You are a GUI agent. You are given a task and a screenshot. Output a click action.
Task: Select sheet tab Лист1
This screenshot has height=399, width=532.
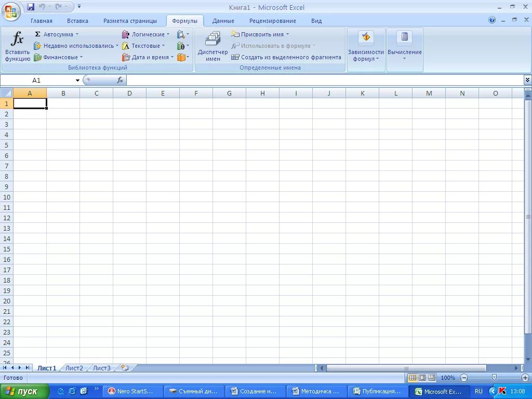click(x=46, y=368)
